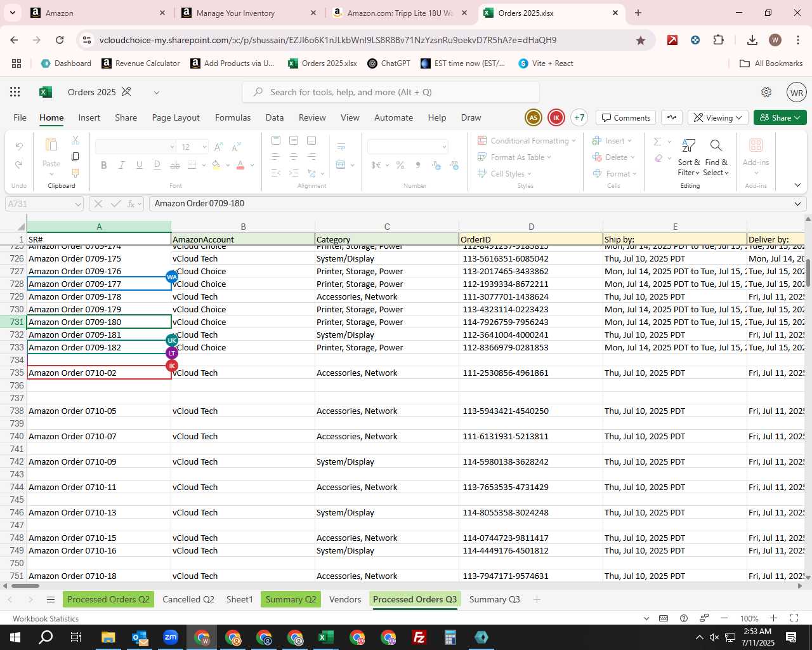
Task: Open the all sheets list icon
Action: 51,600
